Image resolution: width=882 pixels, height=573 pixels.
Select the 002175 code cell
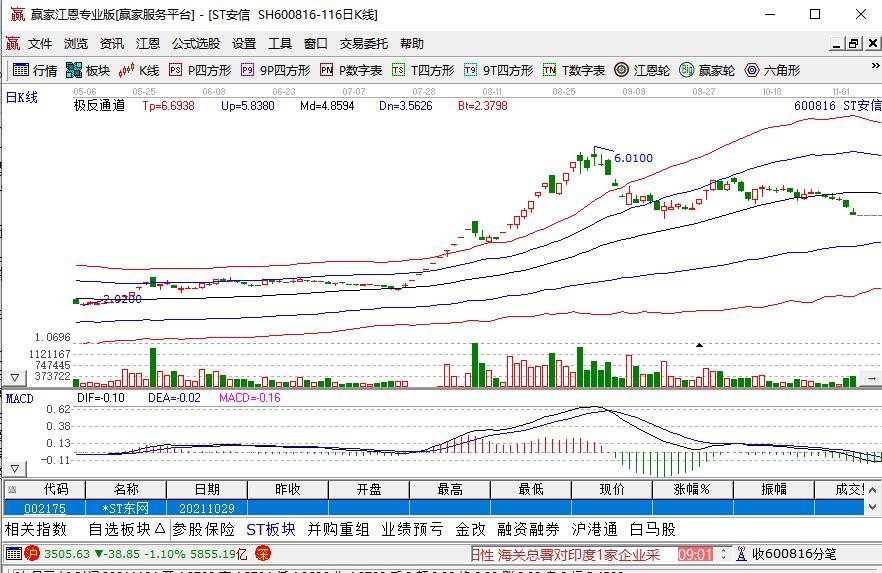[45, 508]
